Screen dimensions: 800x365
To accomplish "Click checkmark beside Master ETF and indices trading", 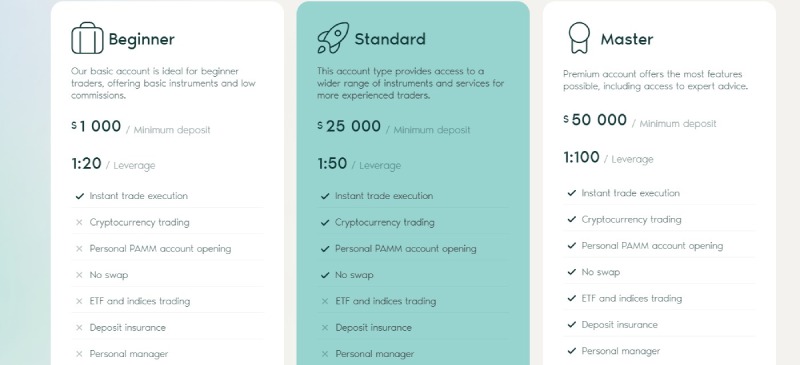I will (571, 298).
